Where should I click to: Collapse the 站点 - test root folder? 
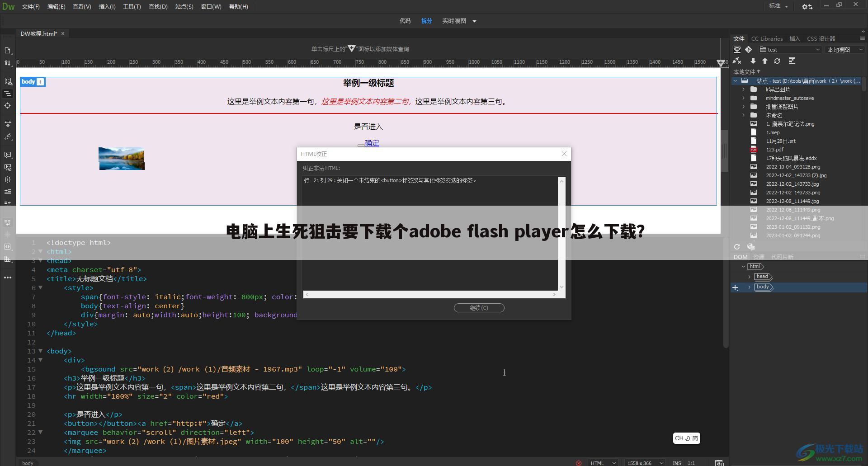(735, 81)
